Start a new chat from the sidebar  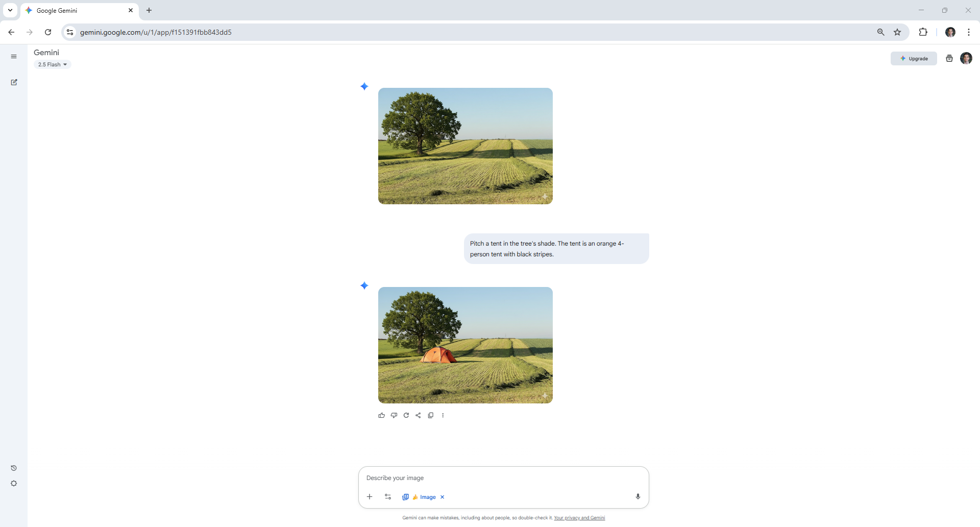pyautogui.click(x=14, y=82)
